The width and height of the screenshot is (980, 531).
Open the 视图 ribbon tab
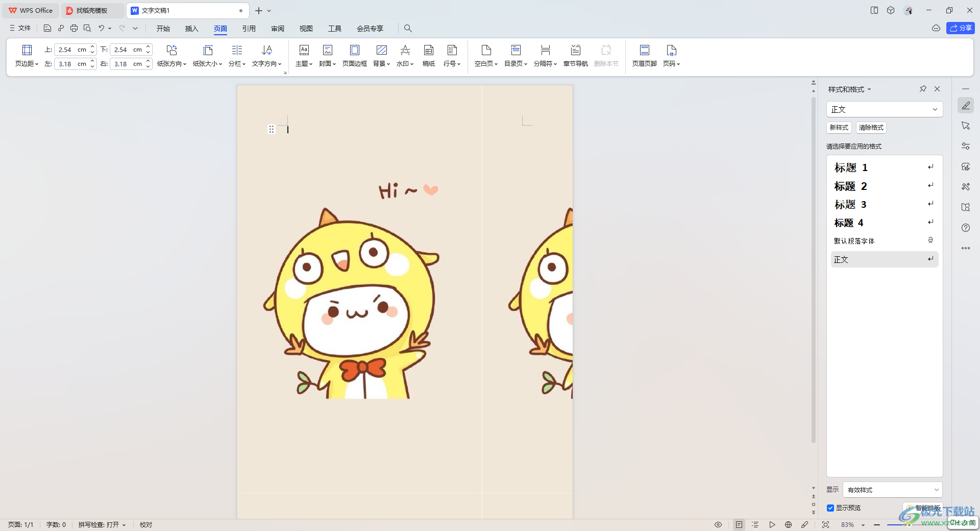coord(306,29)
